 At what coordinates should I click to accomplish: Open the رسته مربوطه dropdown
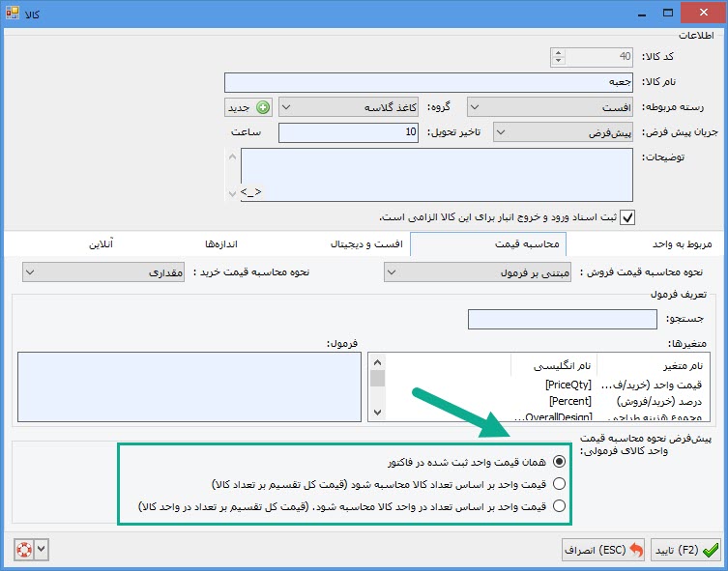pyautogui.click(x=549, y=106)
